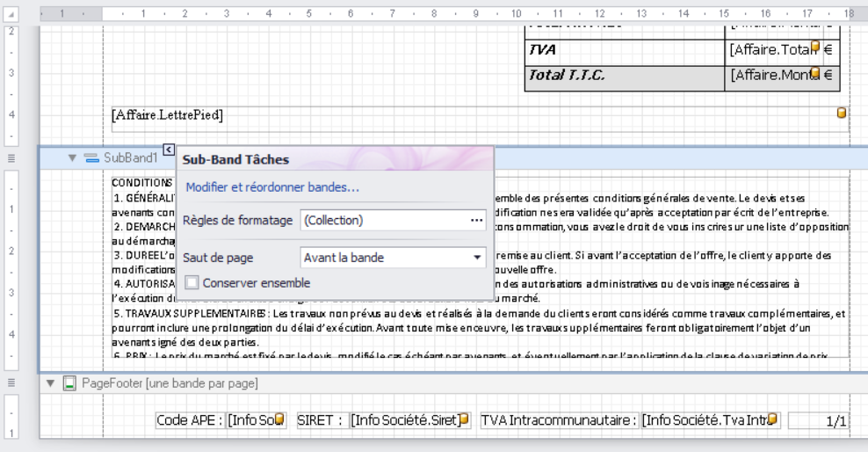The width and height of the screenshot is (868, 452).
Task: Click the binding icon in Total T.T.C. row
Action: coord(815,73)
